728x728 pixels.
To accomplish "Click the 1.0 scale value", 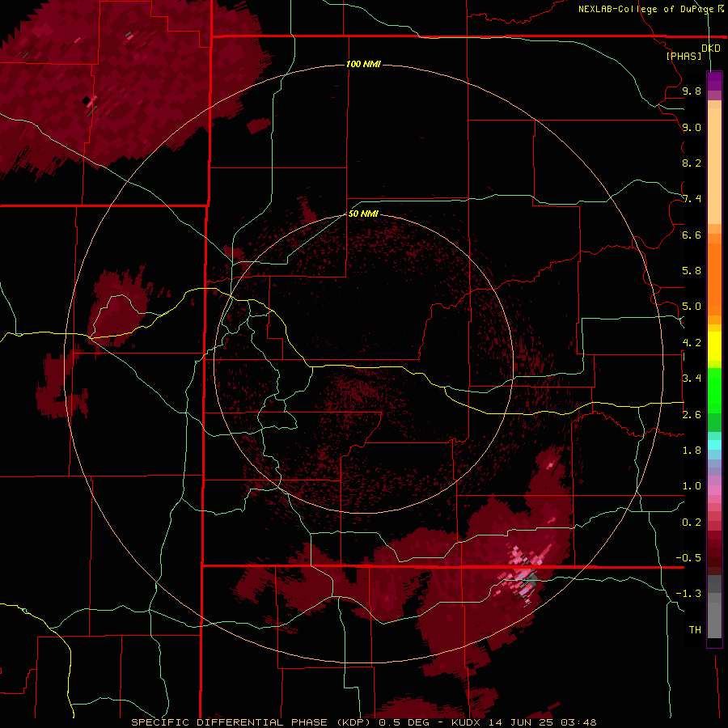I will pos(692,486).
